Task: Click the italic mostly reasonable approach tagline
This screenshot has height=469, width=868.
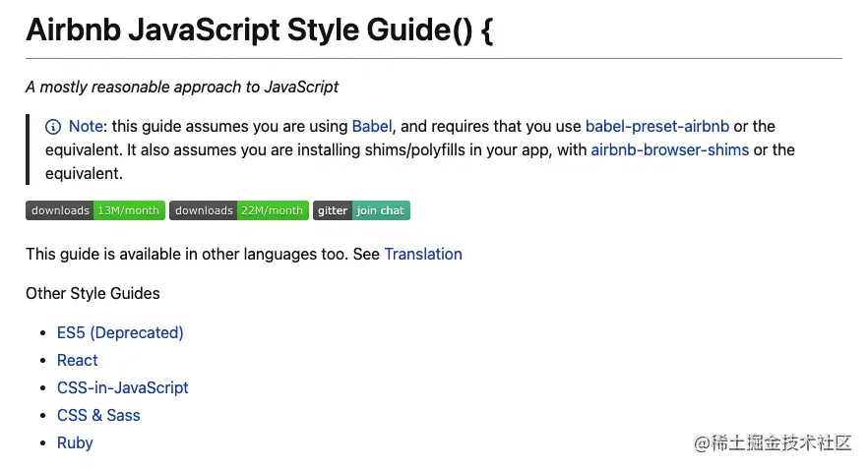Action: (182, 87)
